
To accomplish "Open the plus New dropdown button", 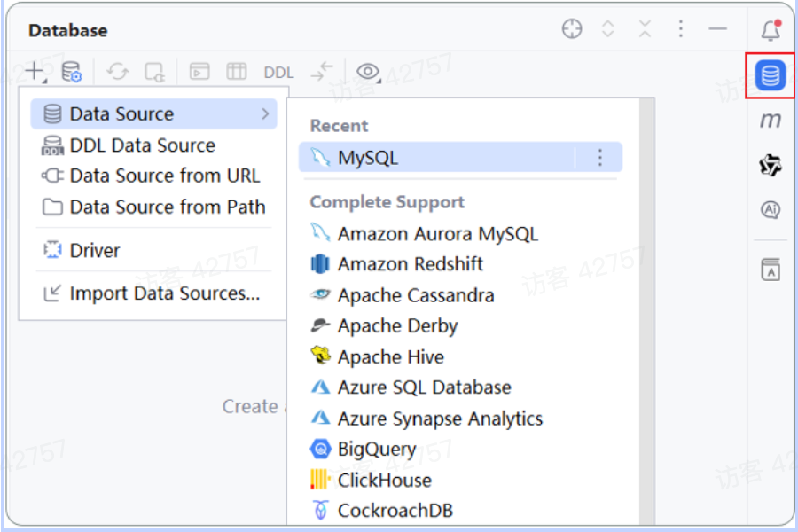I will coord(34,71).
